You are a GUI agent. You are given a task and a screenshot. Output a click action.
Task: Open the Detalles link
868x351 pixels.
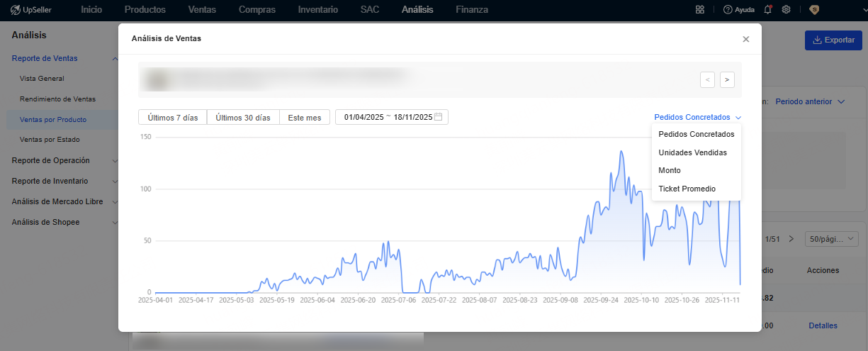[x=823, y=326]
